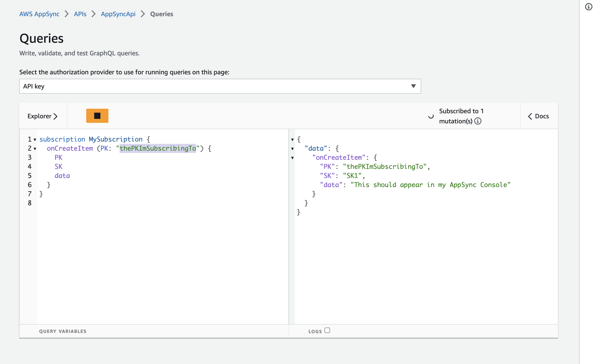Viewport: 598px width, 364px height.
Task: Click the data field on line 5
Action: (x=62, y=176)
